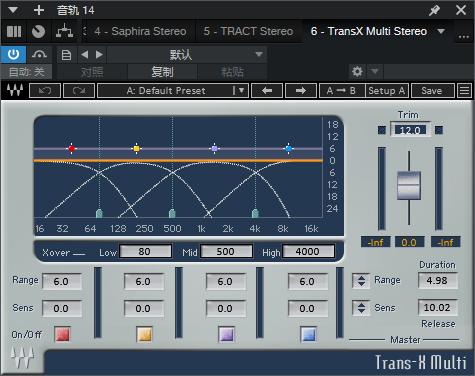Click the master Sens stepper arrows
The height and width of the screenshot is (376, 475).
coord(361,307)
